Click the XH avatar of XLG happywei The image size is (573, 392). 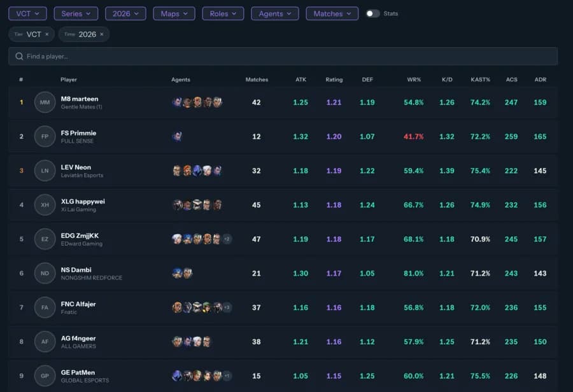coord(45,205)
